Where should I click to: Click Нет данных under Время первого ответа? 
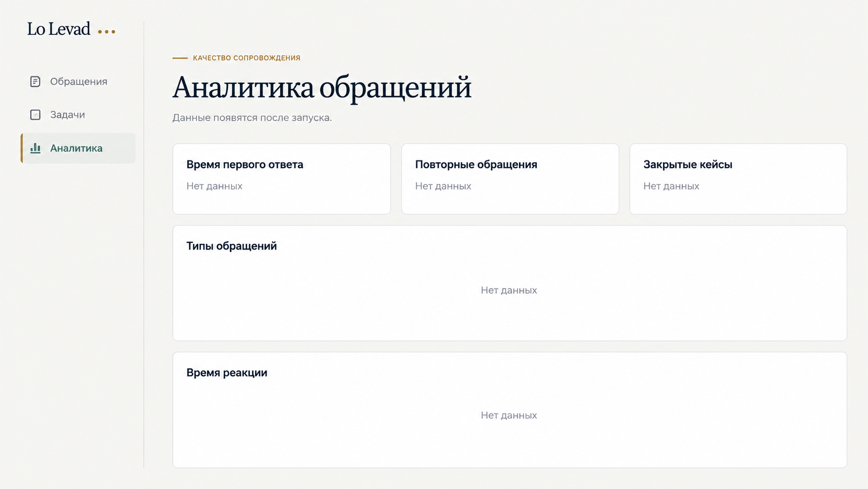pos(214,186)
